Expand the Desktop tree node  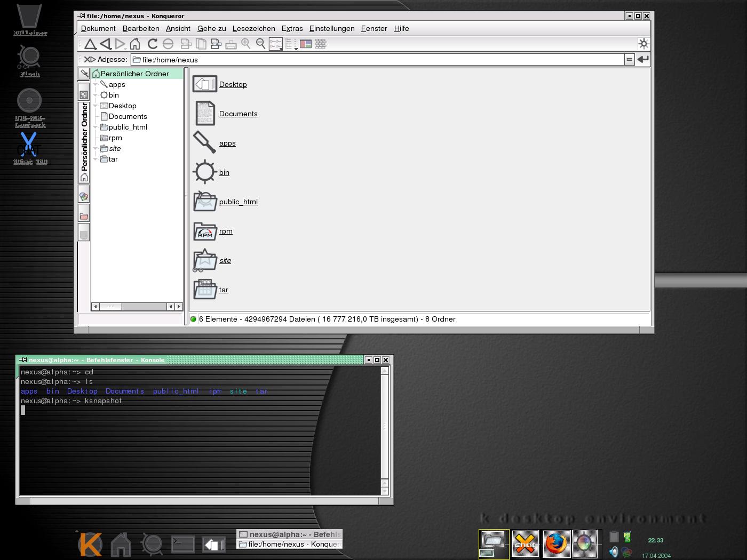click(x=96, y=106)
